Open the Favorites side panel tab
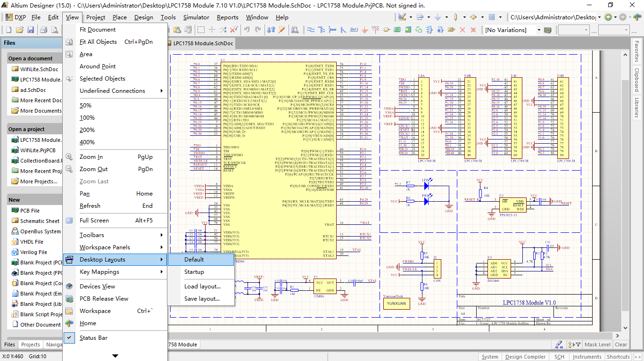 636,52
